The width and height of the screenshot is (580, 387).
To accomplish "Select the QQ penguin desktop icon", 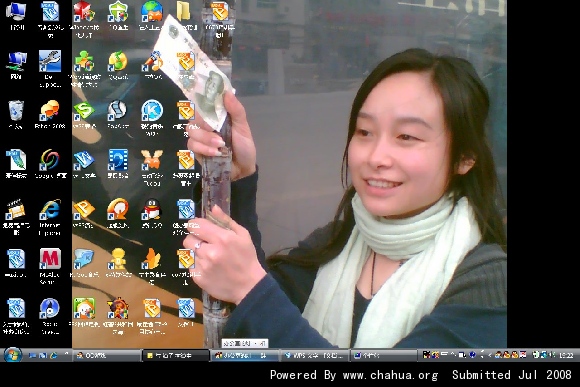I will pyautogui.click(x=152, y=213).
